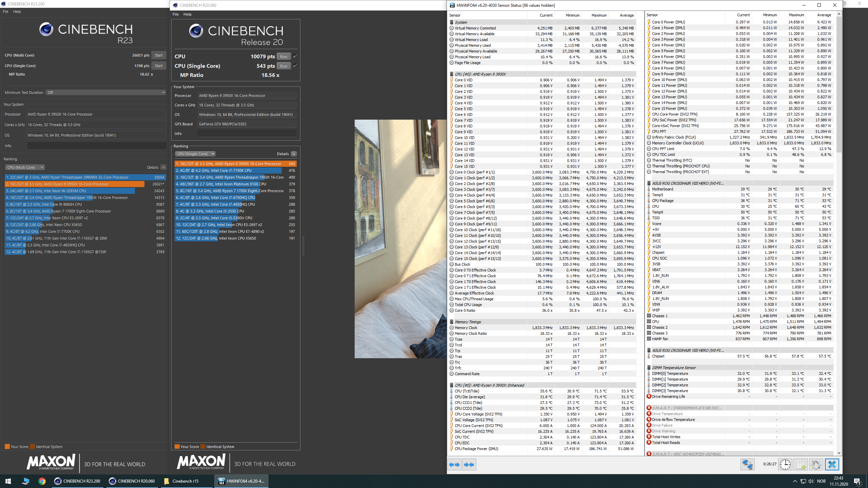Start CPU Single Core test in R23
Viewport: 868px width, 488px height.
[159, 66]
